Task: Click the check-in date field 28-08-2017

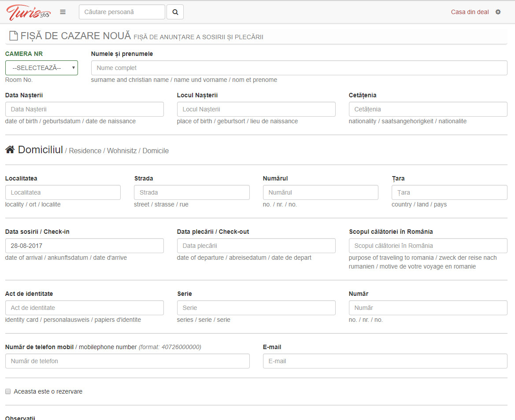Action: pos(85,246)
